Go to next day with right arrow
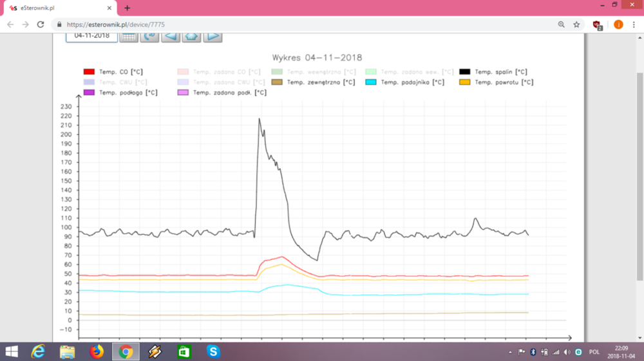Image resolution: width=644 pixels, height=361 pixels. (x=213, y=36)
